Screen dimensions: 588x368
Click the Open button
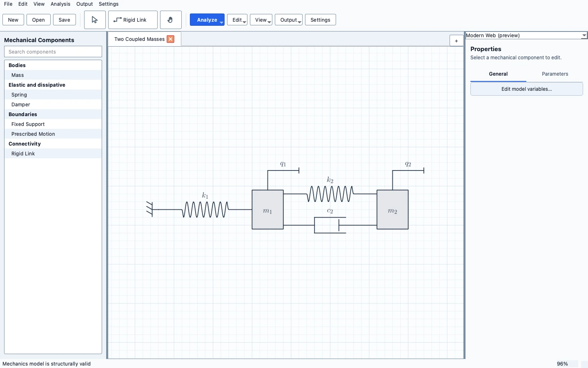(x=38, y=20)
